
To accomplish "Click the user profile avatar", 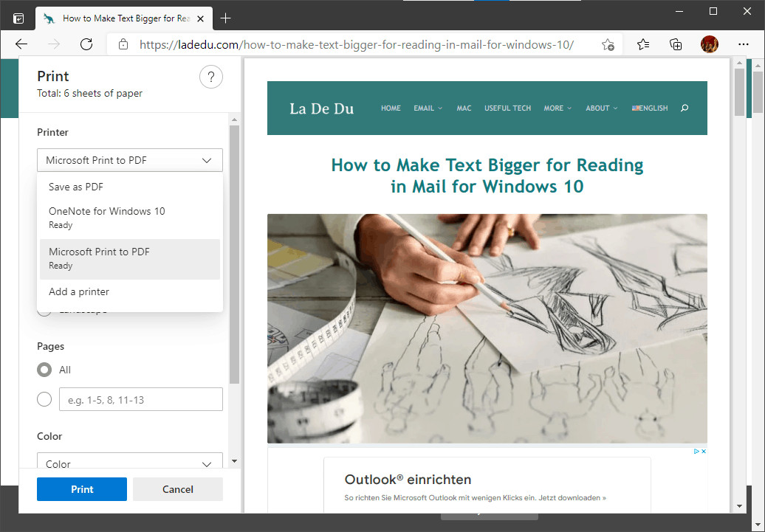I will [710, 44].
